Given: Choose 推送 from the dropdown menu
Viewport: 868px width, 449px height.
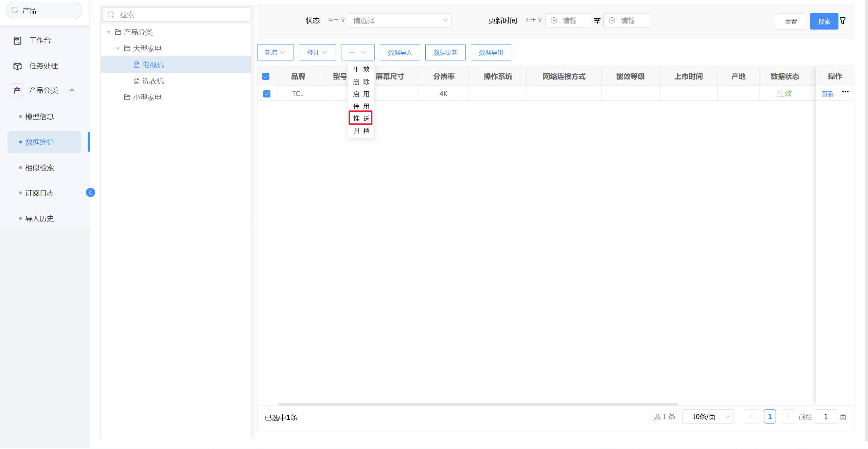Looking at the screenshot, I should (361, 118).
